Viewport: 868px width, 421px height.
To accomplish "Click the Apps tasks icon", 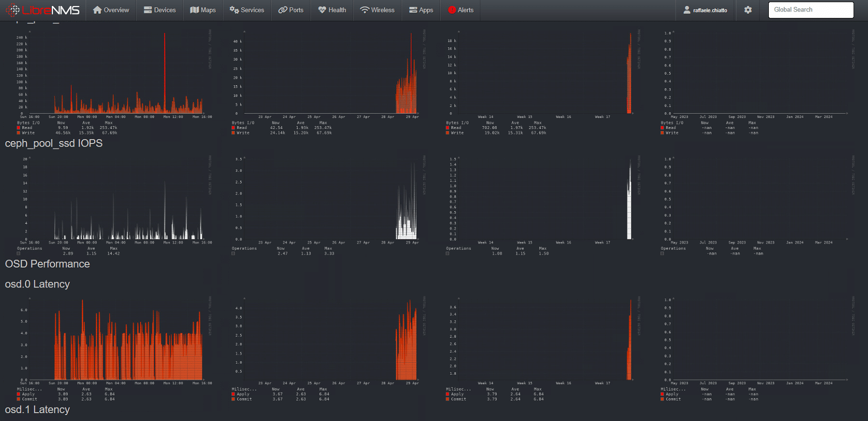I will pyautogui.click(x=413, y=10).
